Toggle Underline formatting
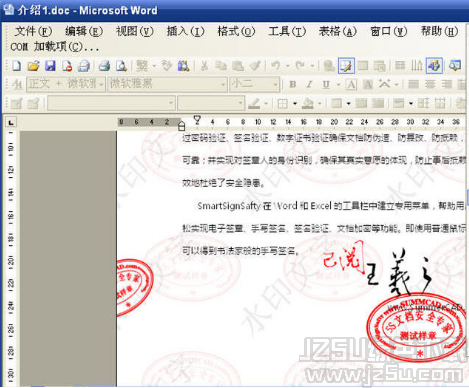This screenshot has width=469, height=388. pos(326,84)
